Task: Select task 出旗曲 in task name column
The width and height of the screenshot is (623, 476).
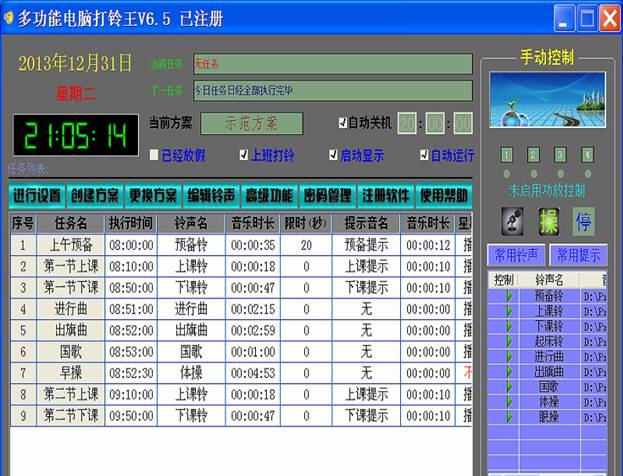Action: point(71,331)
